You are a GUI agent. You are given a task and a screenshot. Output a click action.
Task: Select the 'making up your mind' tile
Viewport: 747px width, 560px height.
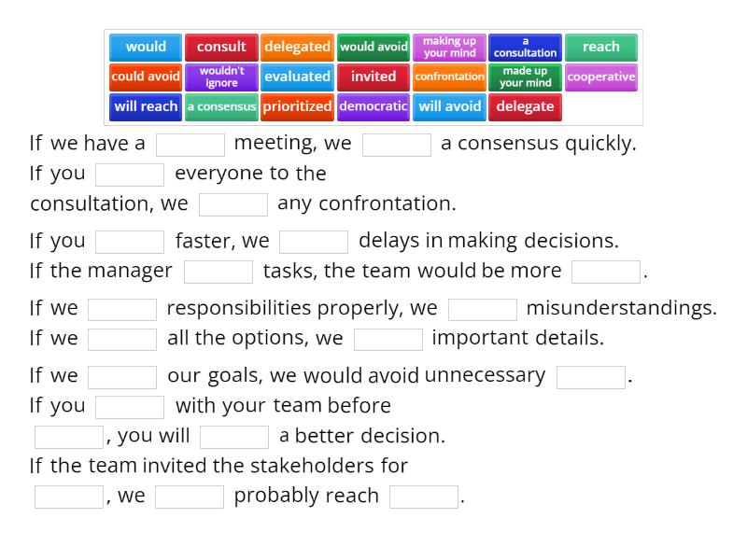click(449, 47)
